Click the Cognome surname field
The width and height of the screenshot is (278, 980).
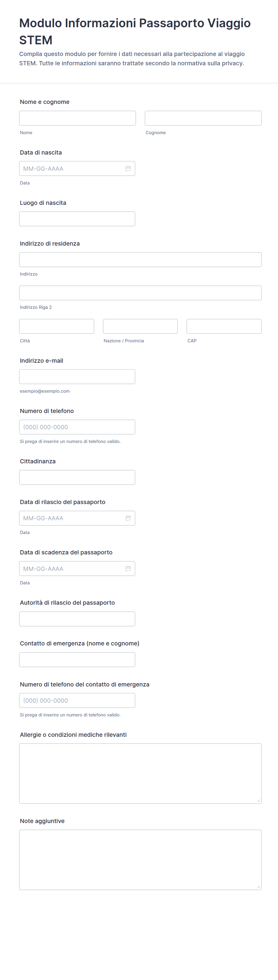203,118
